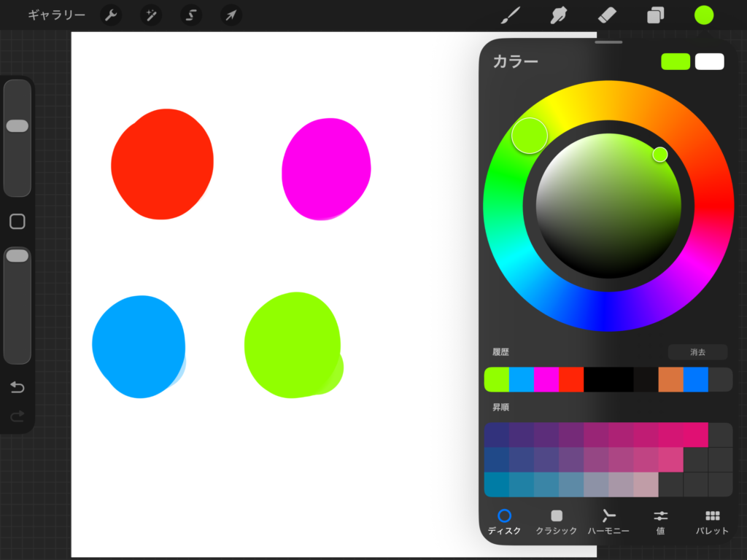Tap the Undo arrow in sidebar
This screenshot has height=560, width=747.
(18, 387)
